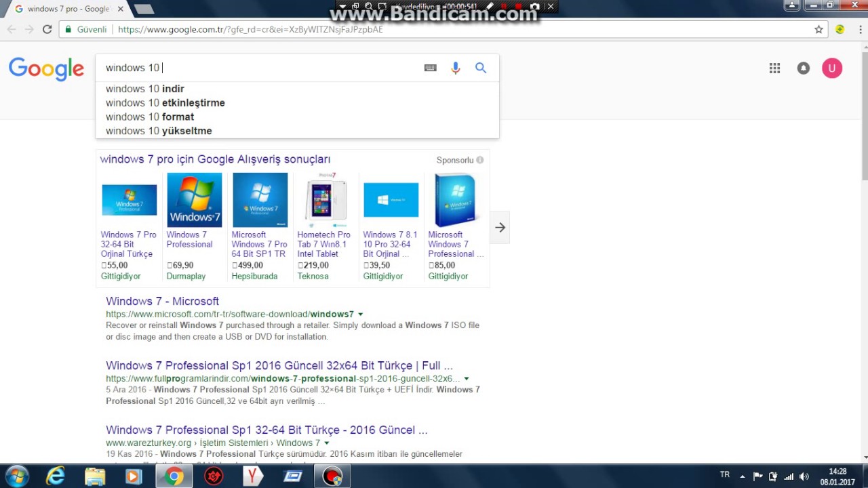Open the Bandicam recorder taskbar icon
868x488 pixels.
(332, 476)
